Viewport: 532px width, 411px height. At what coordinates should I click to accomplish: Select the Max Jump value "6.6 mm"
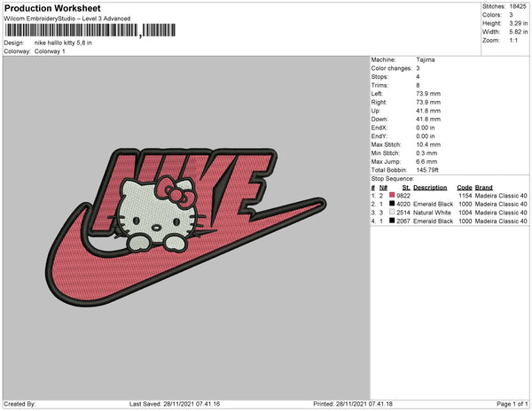[426, 161]
